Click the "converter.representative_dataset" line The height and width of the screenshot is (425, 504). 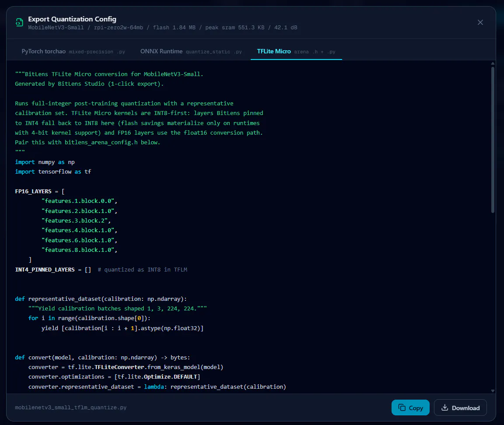click(x=157, y=387)
